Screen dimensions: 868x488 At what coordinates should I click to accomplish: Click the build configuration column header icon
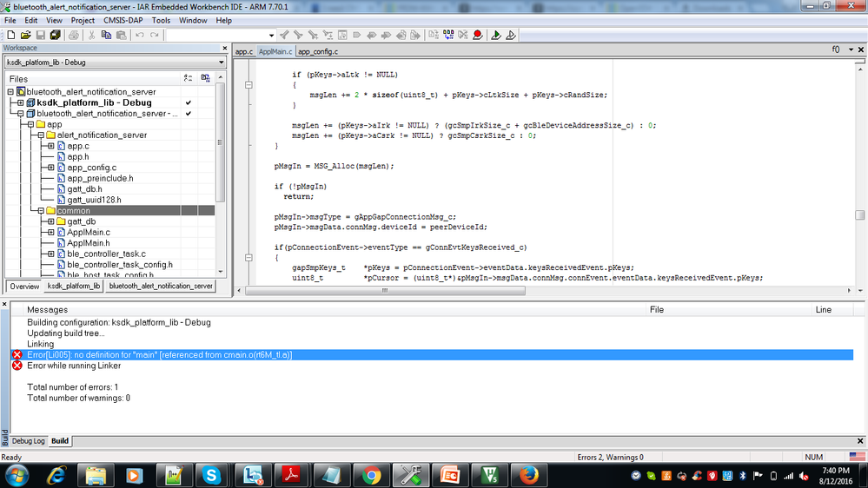189,78
